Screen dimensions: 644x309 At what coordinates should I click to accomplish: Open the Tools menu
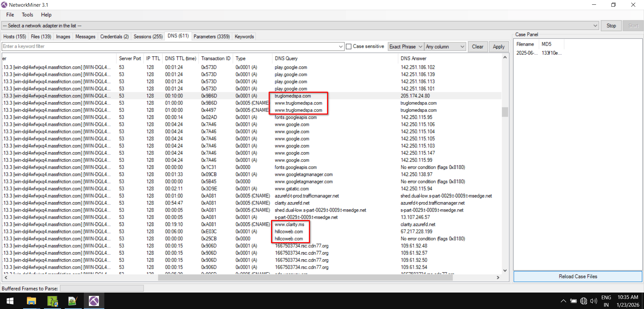[27, 14]
